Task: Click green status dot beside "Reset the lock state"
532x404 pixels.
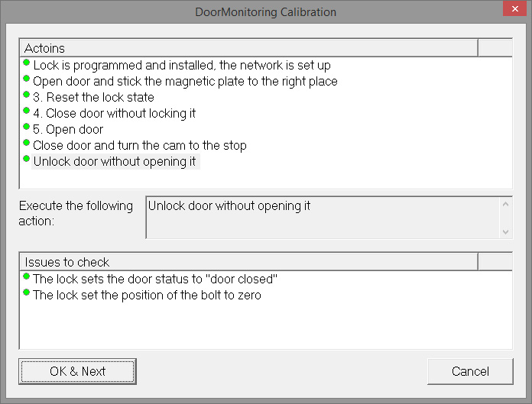Action: [x=27, y=95]
